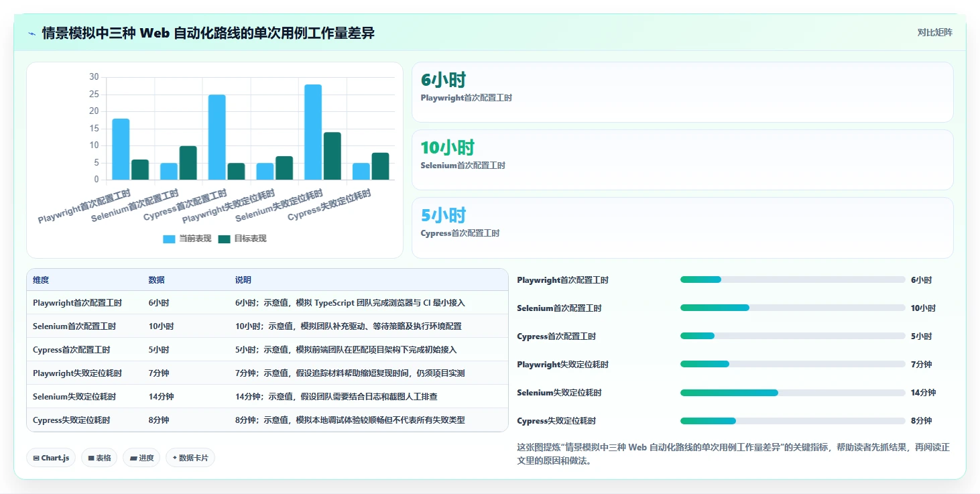Click the 7分钟 value in the table

(159, 373)
